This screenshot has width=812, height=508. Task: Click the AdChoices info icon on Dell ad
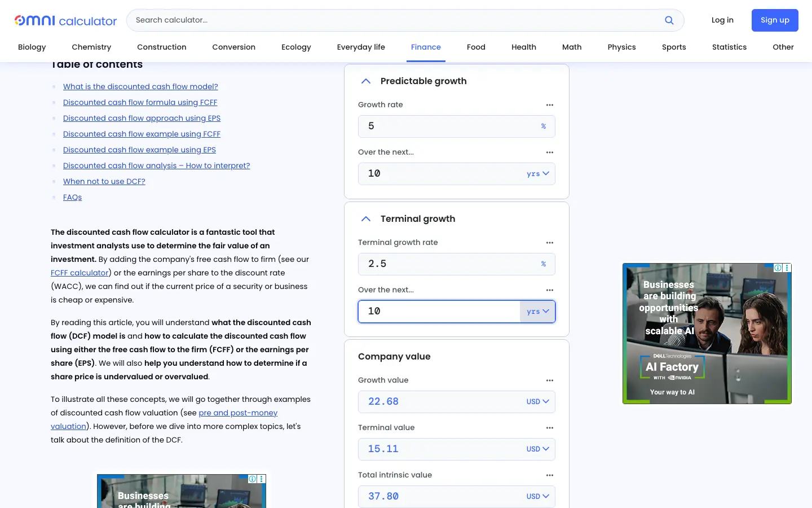778,268
